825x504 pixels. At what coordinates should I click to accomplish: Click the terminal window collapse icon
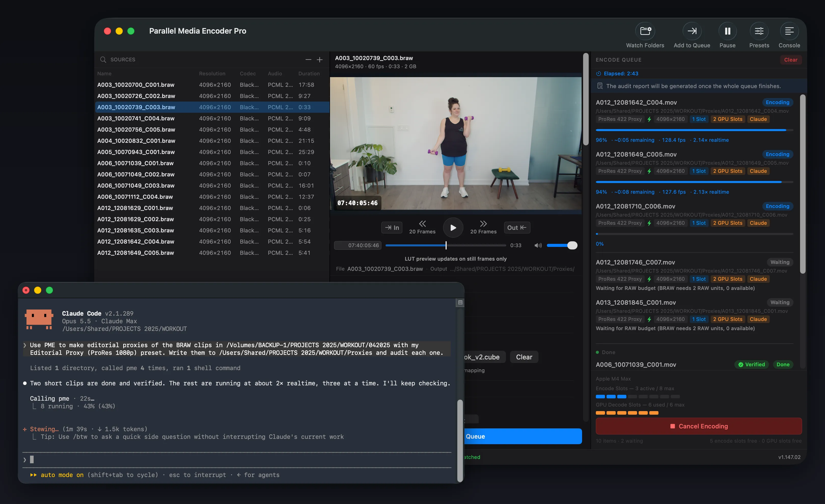(x=460, y=303)
